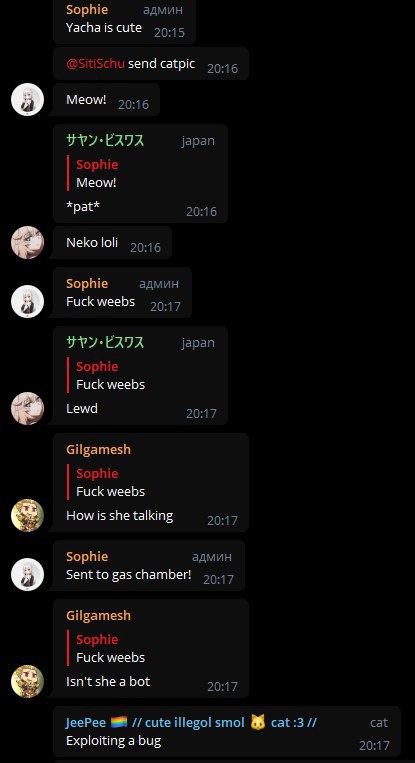Open the quoted Meow! reply in the *pat* message
The image size is (415, 763).
141,174
